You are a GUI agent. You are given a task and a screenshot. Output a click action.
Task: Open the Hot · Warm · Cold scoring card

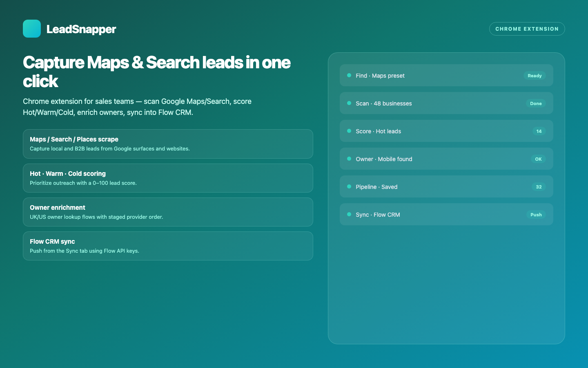tap(168, 178)
